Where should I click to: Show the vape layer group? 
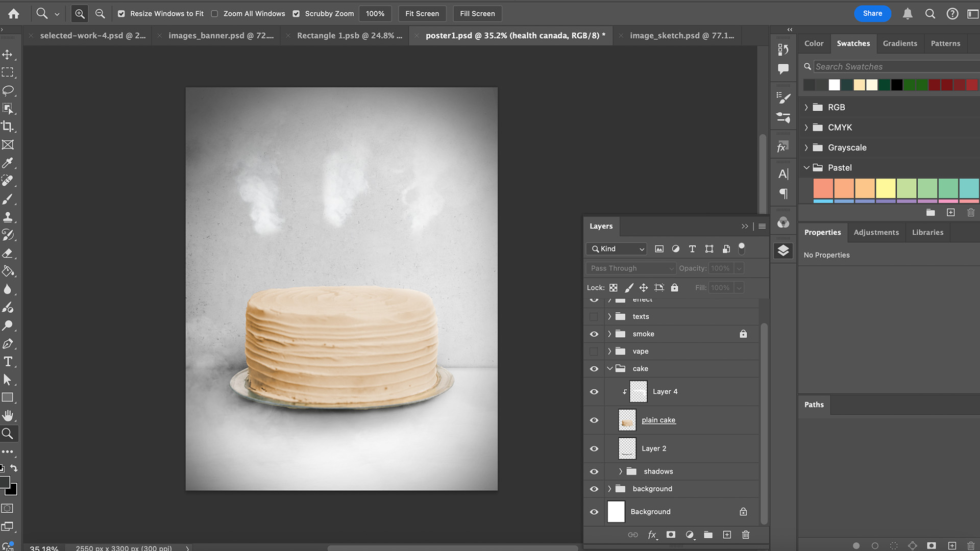pyautogui.click(x=594, y=352)
